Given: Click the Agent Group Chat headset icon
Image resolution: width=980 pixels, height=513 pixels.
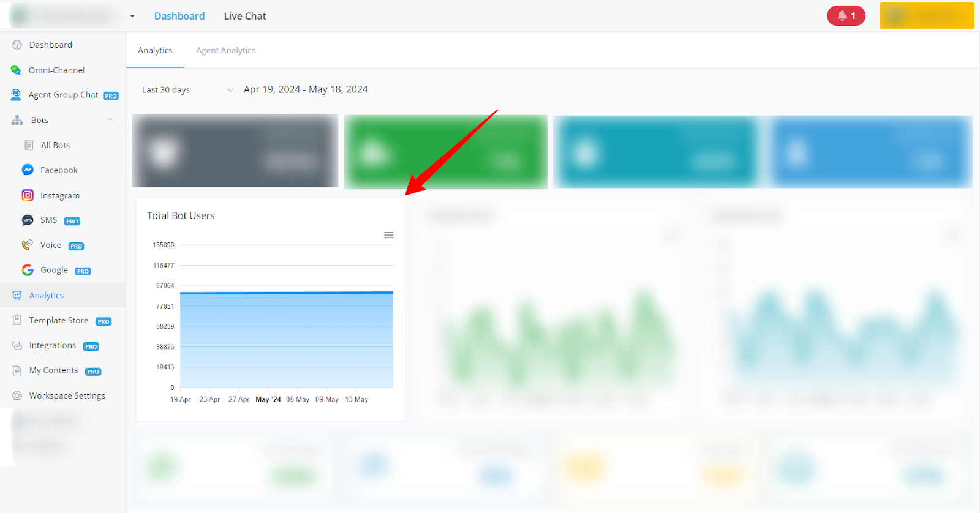Looking at the screenshot, I should click(16, 95).
